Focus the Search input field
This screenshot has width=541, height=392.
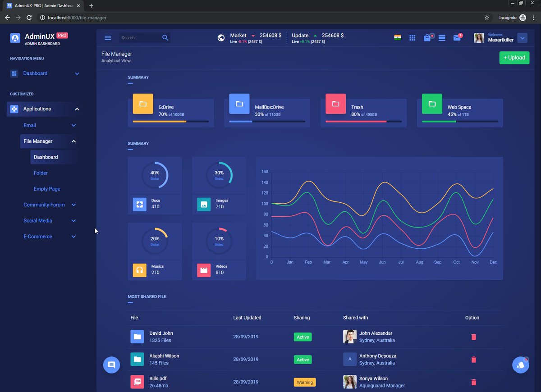(x=140, y=38)
